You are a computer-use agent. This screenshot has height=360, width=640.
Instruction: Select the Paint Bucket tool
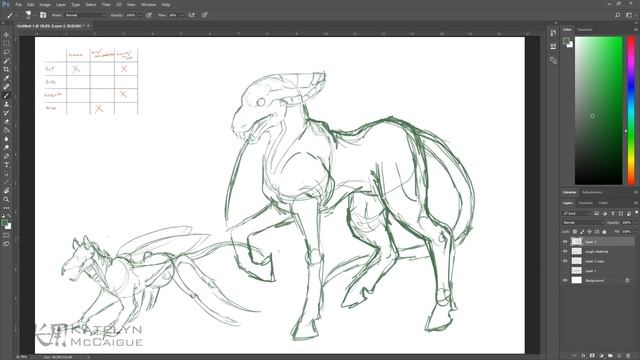tap(6, 130)
